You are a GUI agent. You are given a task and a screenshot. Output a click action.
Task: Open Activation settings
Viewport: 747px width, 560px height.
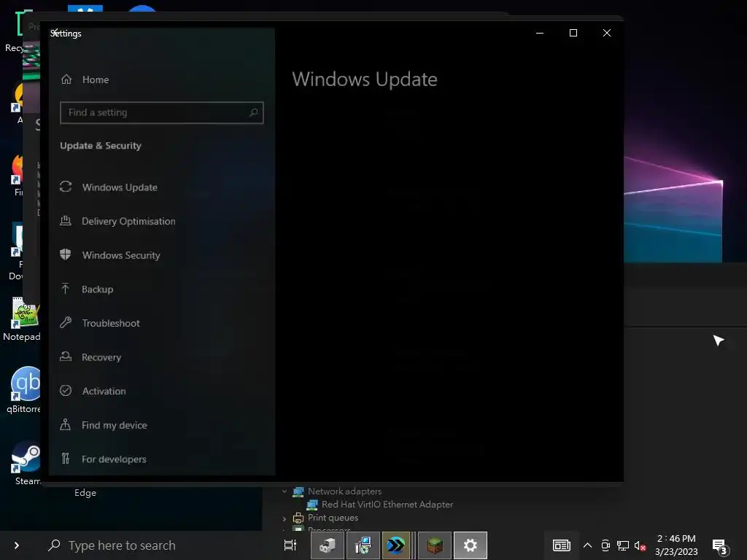pos(104,391)
